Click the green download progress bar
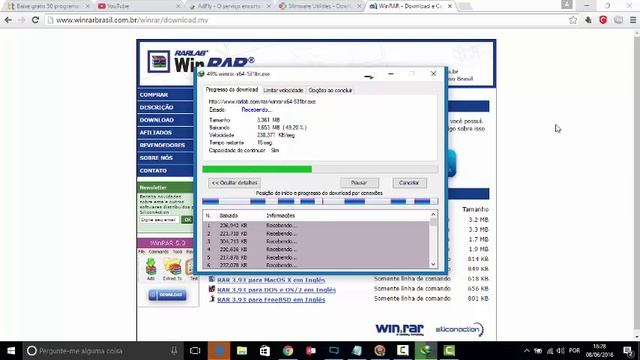 pos(320,169)
